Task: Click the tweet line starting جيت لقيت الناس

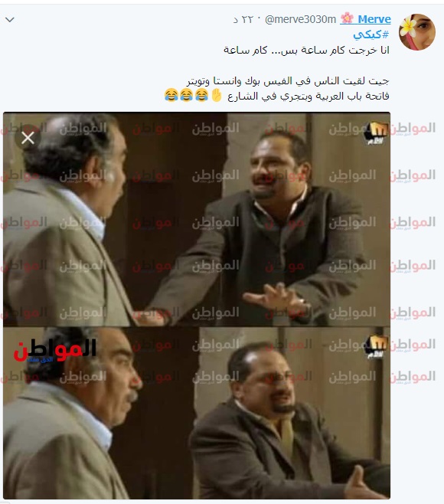Action: coord(288,81)
